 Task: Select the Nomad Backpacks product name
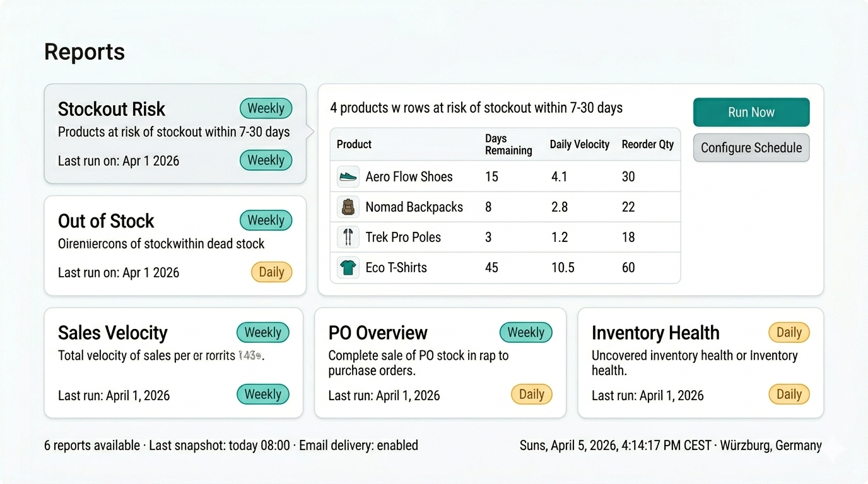pos(414,207)
